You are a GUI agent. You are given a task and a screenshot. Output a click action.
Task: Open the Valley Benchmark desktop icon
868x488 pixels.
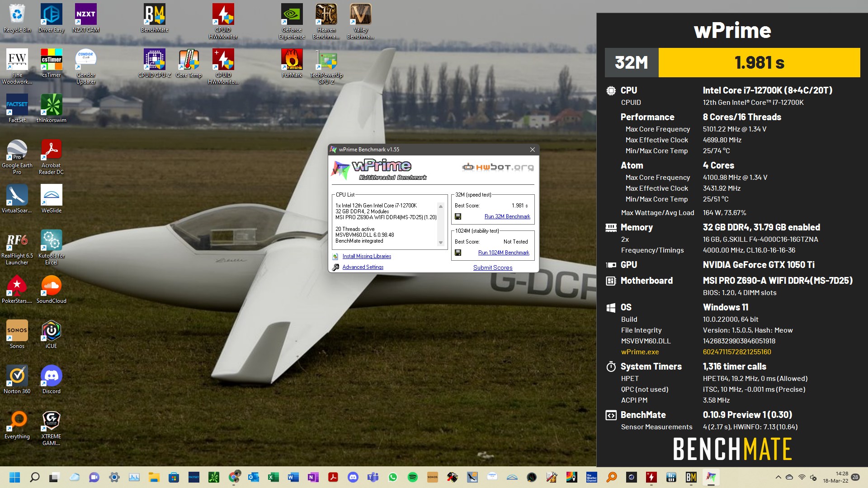coord(361,21)
